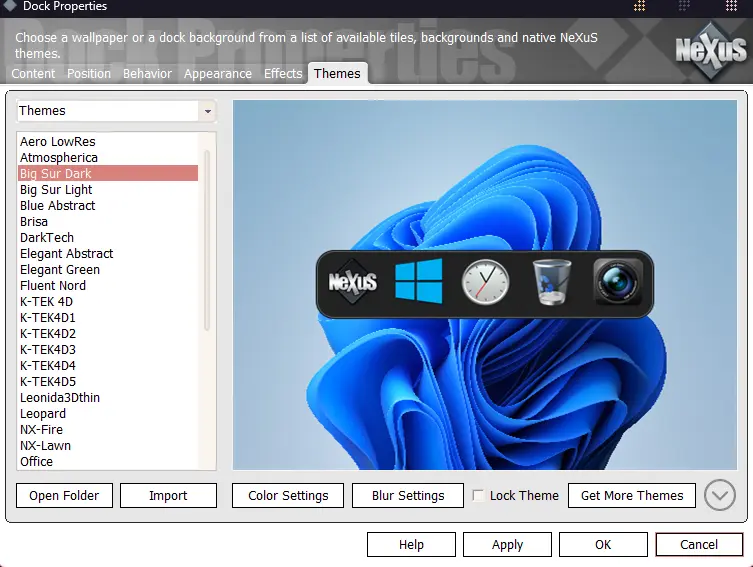Click the Help button
Screen dimensions: 753x567
412,544
